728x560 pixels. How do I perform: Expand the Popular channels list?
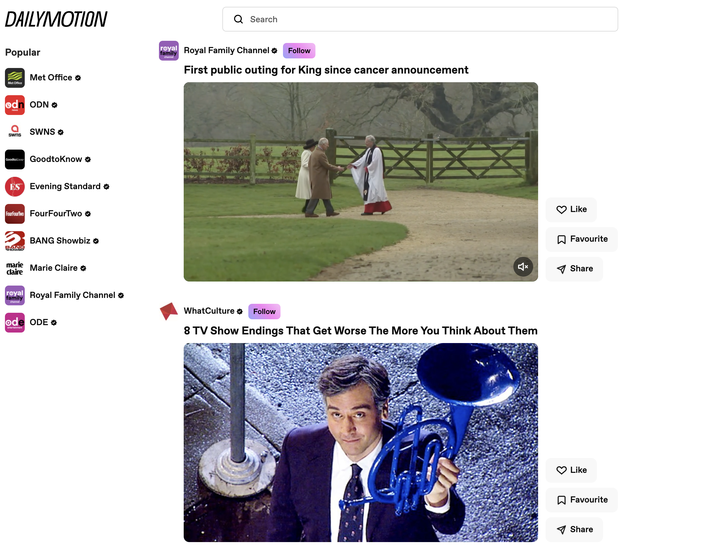pyautogui.click(x=22, y=52)
